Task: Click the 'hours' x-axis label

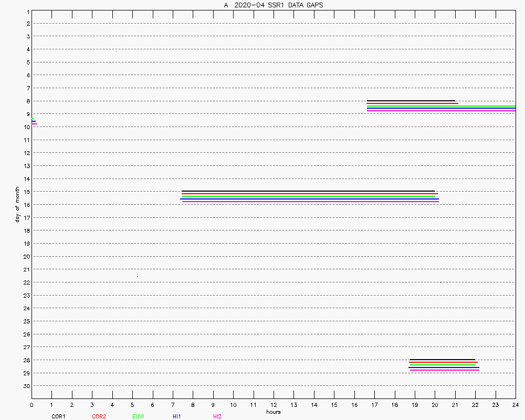Action: [x=273, y=412]
